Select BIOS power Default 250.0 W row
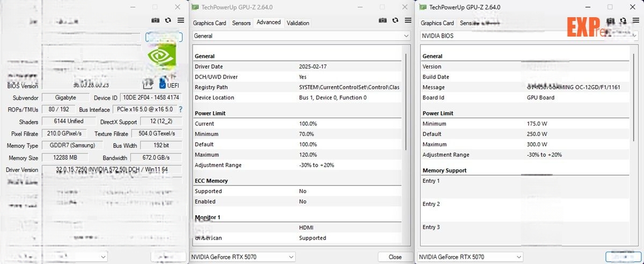 (525, 134)
